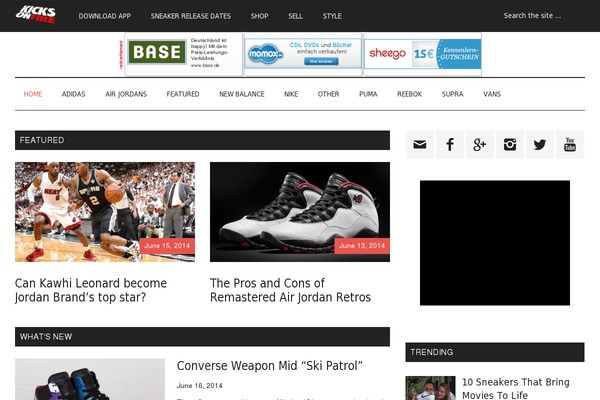This screenshot has width=600, height=400.
Task: Select the Home category tab
Action: [x=33, y=94]
